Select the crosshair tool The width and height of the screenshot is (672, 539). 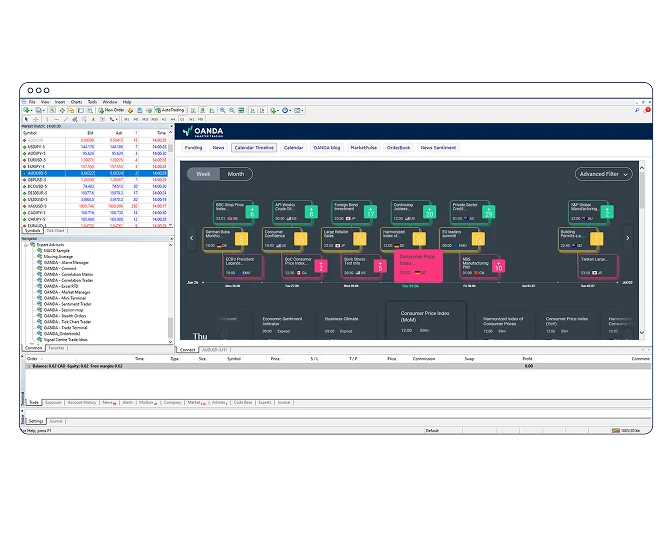[36, 119]
